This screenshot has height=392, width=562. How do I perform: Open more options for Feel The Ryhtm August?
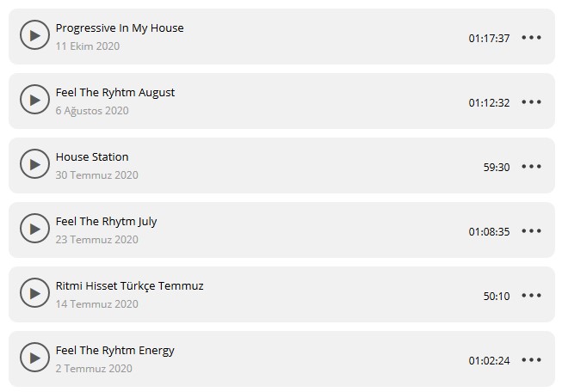[x=532, y=102]
